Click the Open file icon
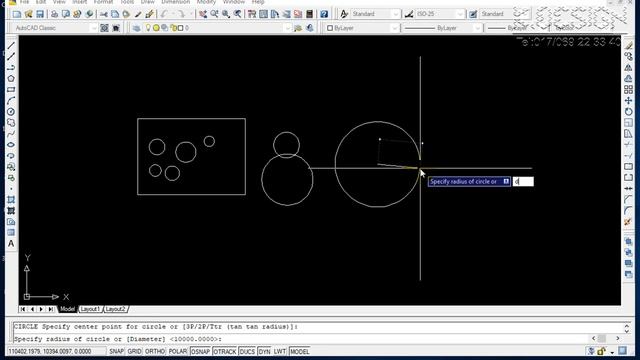 click(x=28, y=14)
